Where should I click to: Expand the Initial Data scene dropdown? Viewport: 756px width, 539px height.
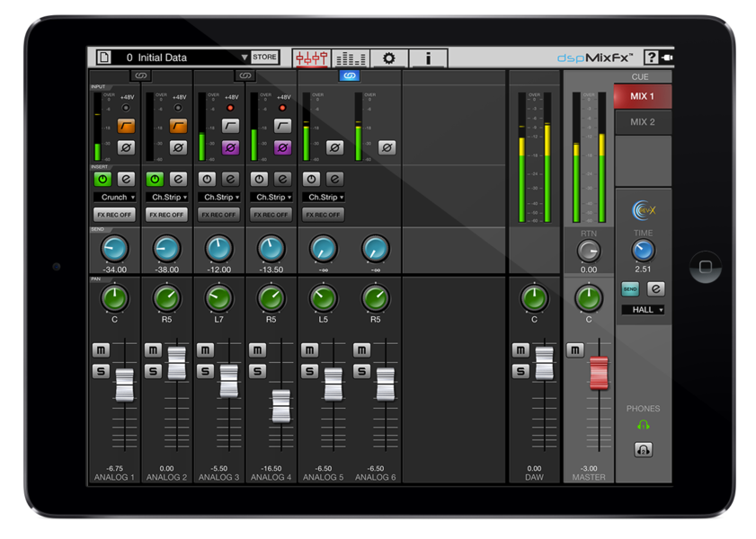(244, 57)
